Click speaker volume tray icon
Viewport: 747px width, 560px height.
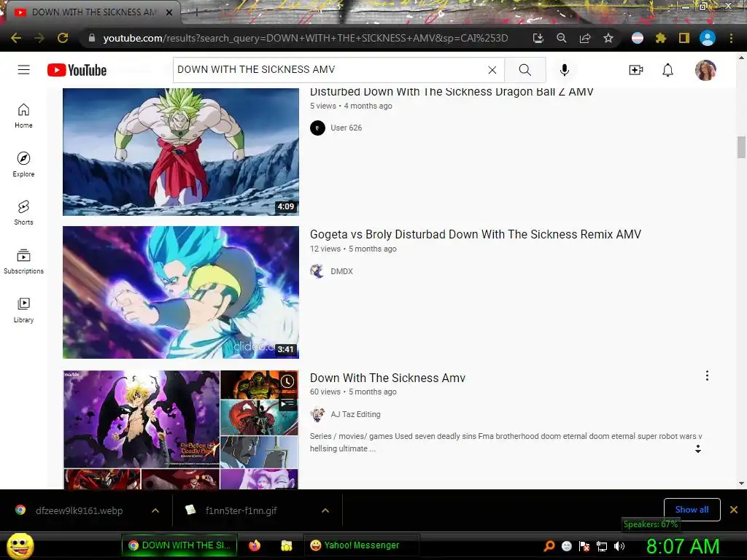pyautogui.click(x=619, y=546)
